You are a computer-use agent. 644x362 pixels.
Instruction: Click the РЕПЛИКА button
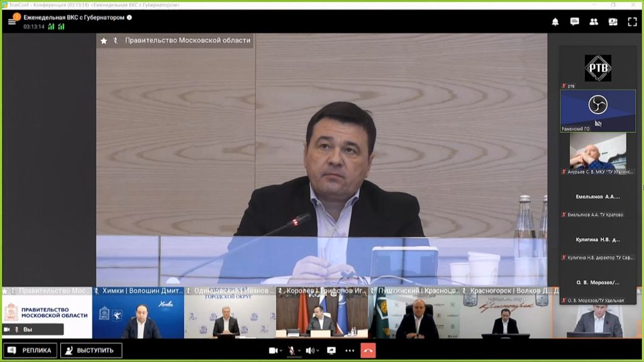30,351
